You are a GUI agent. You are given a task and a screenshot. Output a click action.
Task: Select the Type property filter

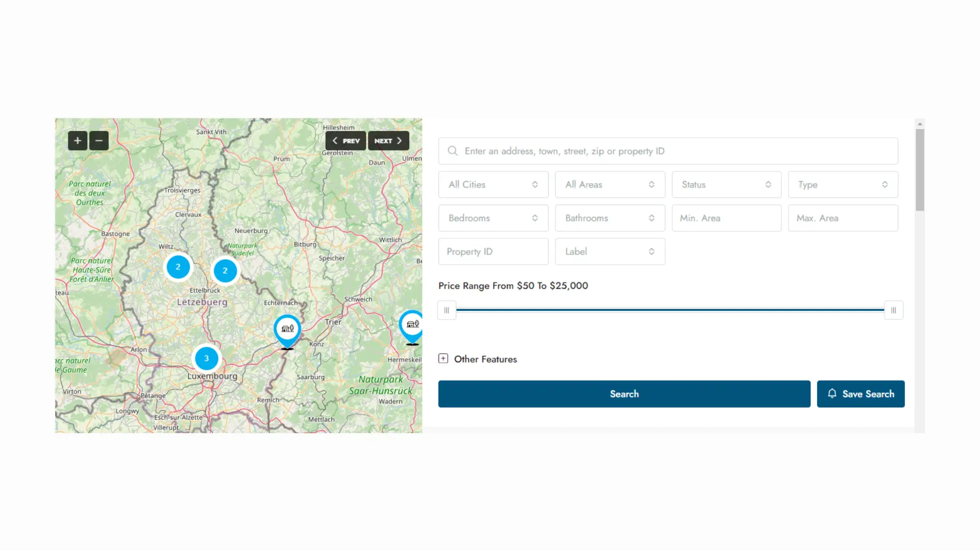tap(843, 184)
